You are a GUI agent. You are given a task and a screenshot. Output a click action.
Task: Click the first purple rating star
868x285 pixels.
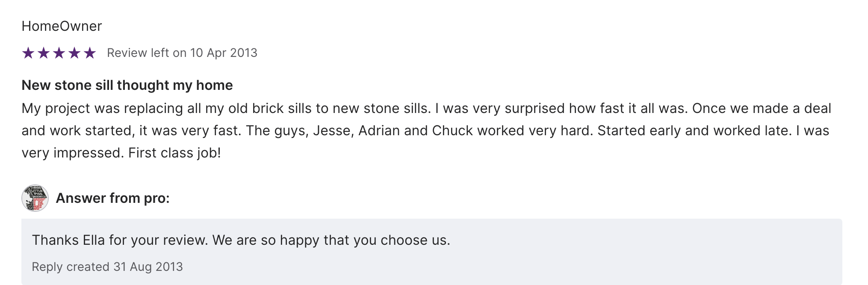pyautogui.click(x=28, y=53)
